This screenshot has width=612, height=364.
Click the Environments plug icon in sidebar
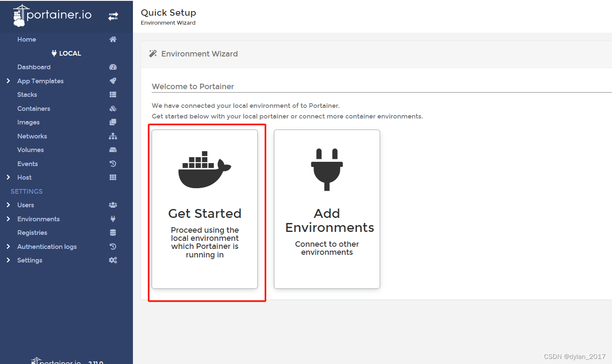click(x=113, y=219)
